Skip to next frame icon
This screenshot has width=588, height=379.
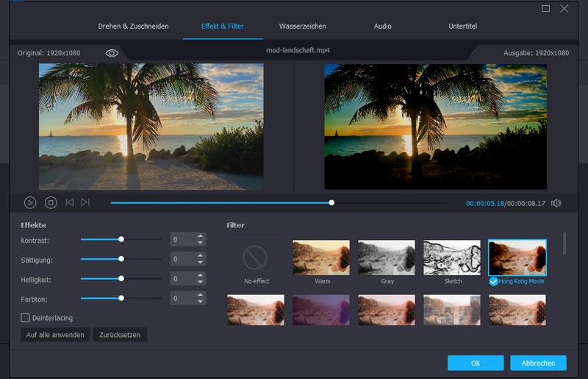pyautogui.click(x=85, y=202)
